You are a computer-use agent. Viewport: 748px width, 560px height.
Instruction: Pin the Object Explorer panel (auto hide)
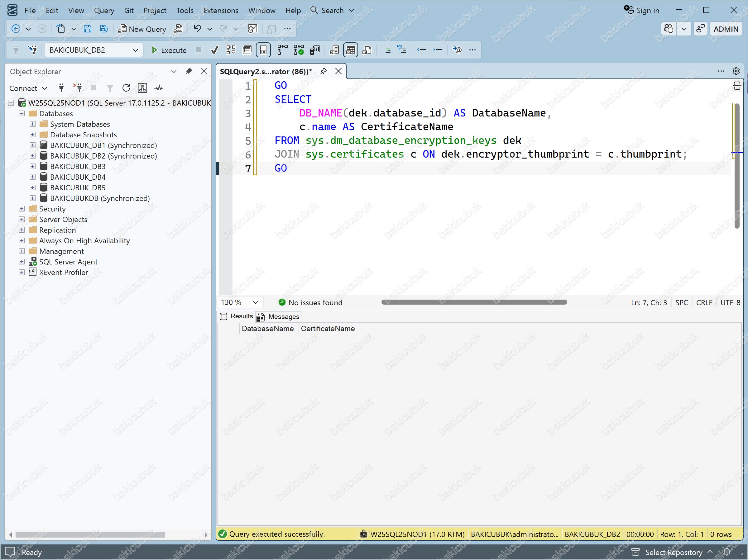click(189, 71)
